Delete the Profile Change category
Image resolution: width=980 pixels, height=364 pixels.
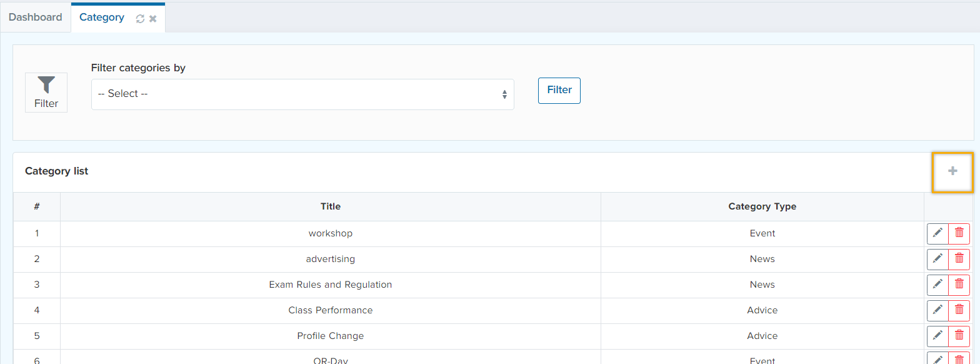pyautogui.click(x=959, y=336)
